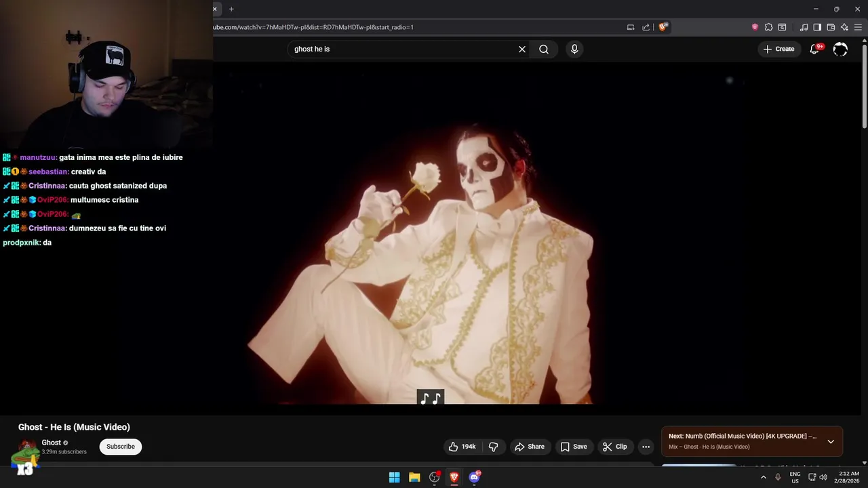Viewport: 868px width, 488px height.
Task: Switch ENG US keyboard language
Action: tap(795, 477)
